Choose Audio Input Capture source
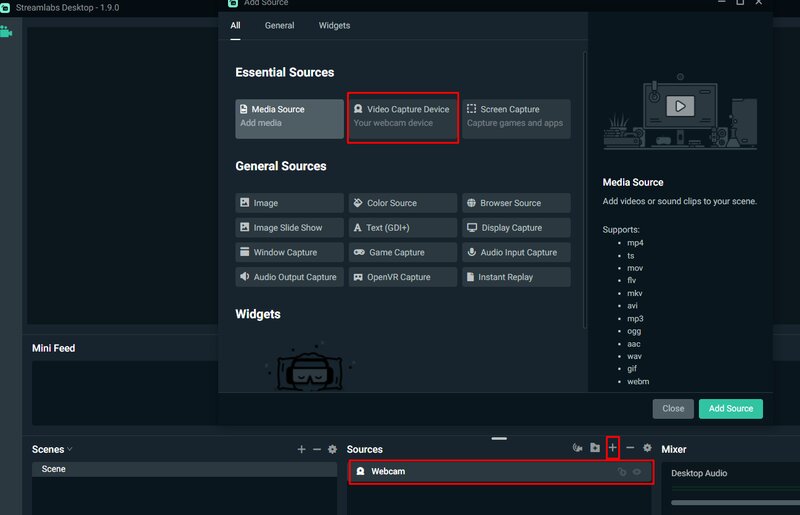Screen dimensions: 800x515 [516, 252]
